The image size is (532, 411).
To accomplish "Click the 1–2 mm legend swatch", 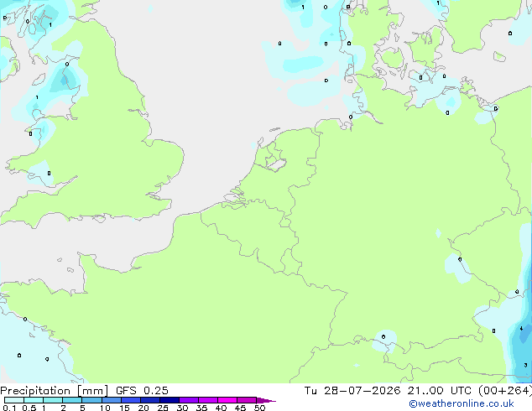I will [53, 400].
